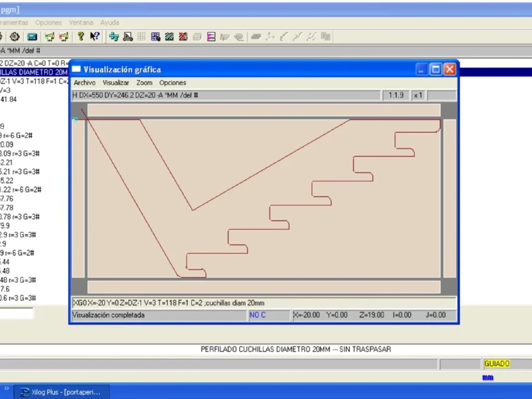Click the gray grid table icon
The width and height of the screenshot is (532, 399).
[141, 37]
